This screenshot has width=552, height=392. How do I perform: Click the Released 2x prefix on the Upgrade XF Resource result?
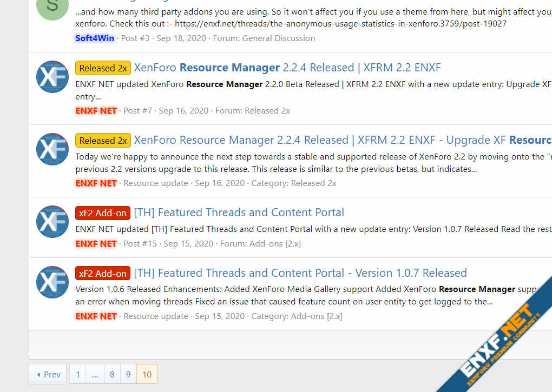[x=103, y=140]
